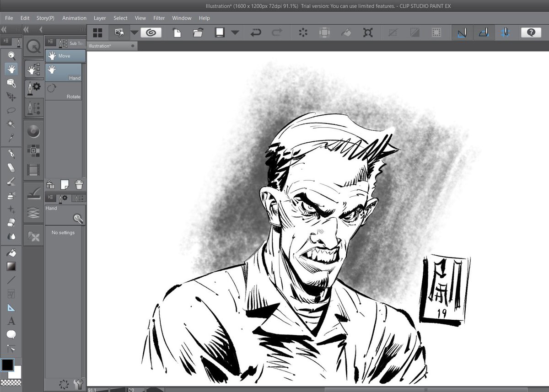The width and height of the screenshot is (549, 392).
Task: Select the Operation object cube tool
Action: pyautogui.click(x=11, y=83)
